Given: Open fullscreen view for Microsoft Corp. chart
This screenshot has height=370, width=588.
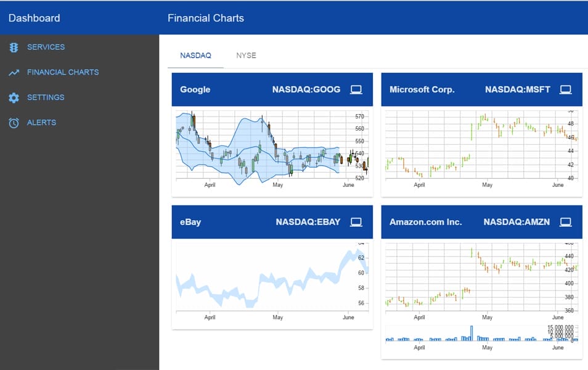Looking at the screenshot, I should click(x=566, y=89).
